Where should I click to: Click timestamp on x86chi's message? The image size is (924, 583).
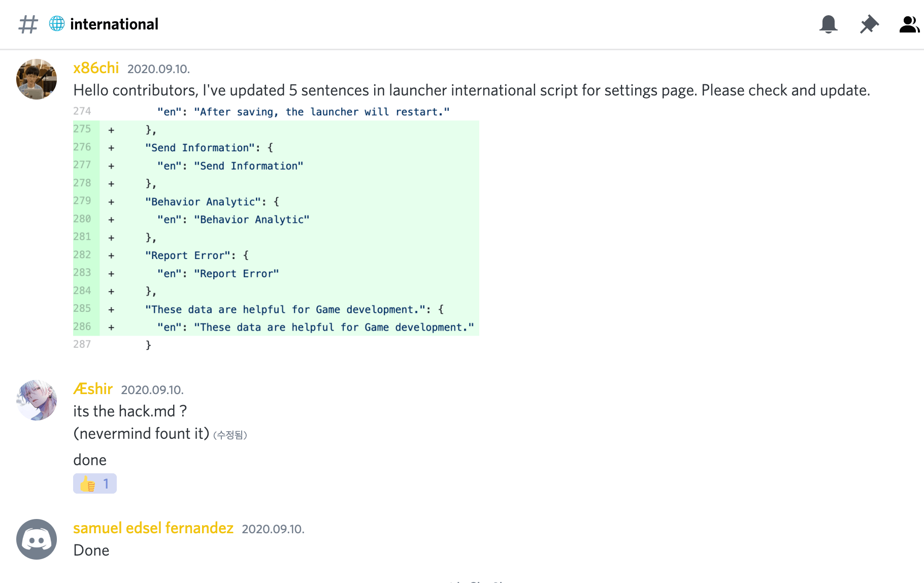click(158, 69)
